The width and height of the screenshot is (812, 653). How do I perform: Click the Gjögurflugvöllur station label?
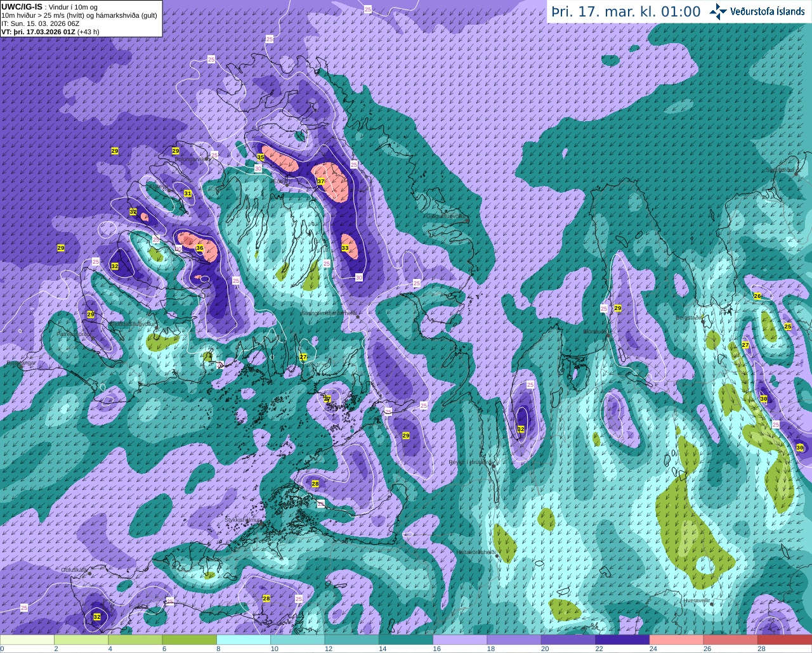447,216
